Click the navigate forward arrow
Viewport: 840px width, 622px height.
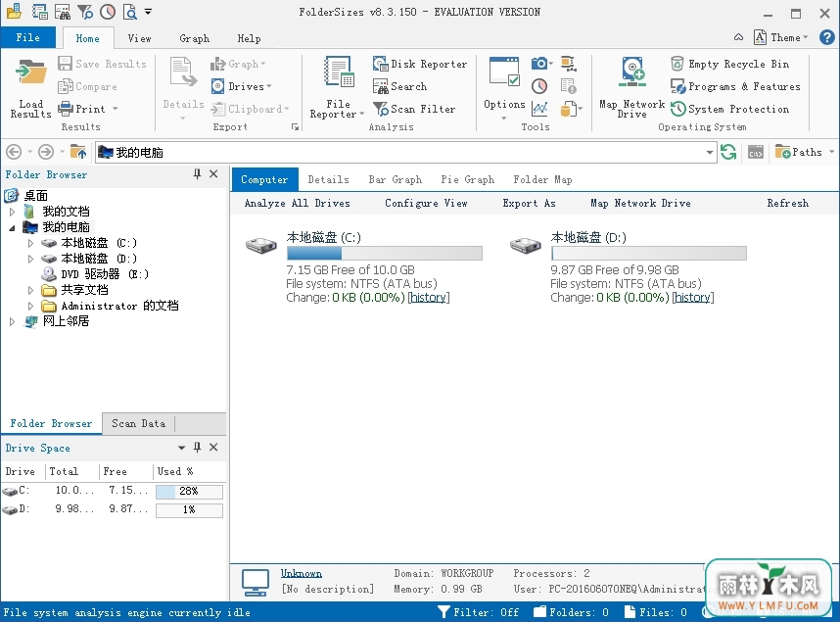click(46, 152)
